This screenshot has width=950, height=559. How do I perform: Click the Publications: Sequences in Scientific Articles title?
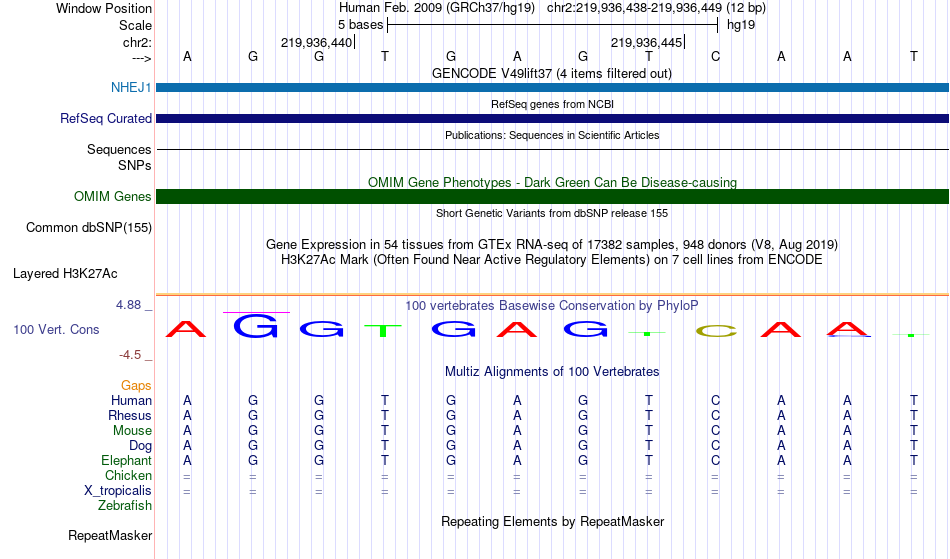point(552,135)
